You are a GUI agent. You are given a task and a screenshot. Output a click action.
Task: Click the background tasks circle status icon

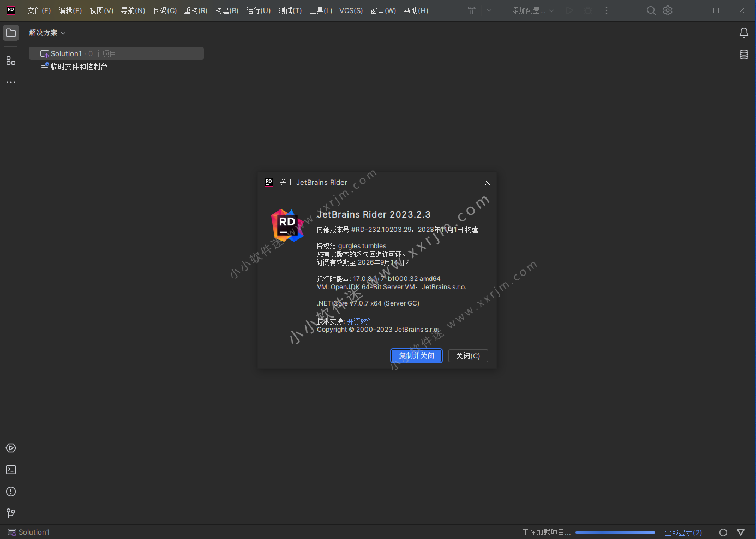(723, 532)
